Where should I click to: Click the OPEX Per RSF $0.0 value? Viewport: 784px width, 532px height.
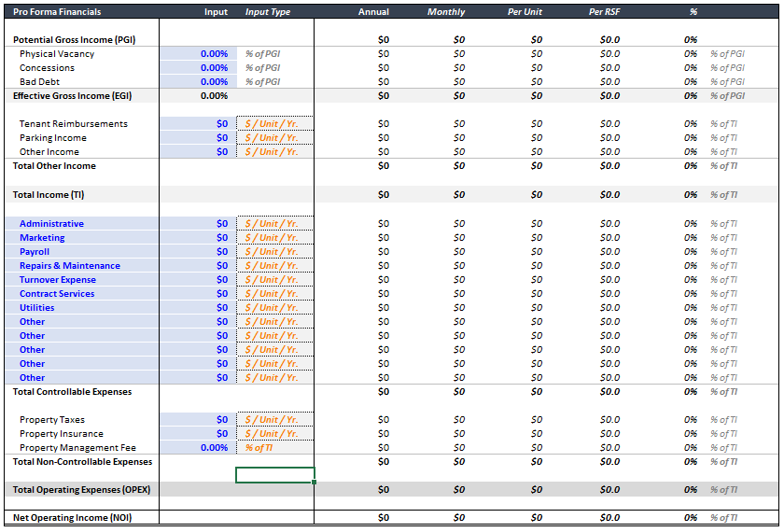point(610,489)
